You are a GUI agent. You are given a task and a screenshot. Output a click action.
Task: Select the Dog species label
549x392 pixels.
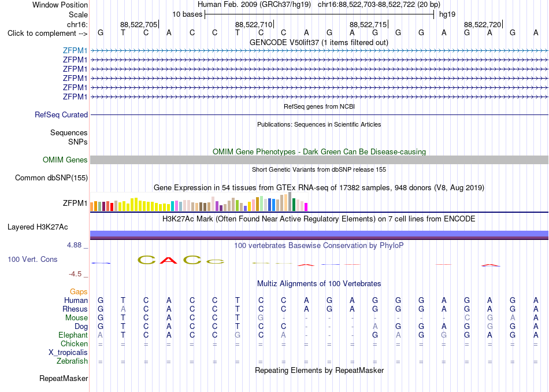click(81, 327)
